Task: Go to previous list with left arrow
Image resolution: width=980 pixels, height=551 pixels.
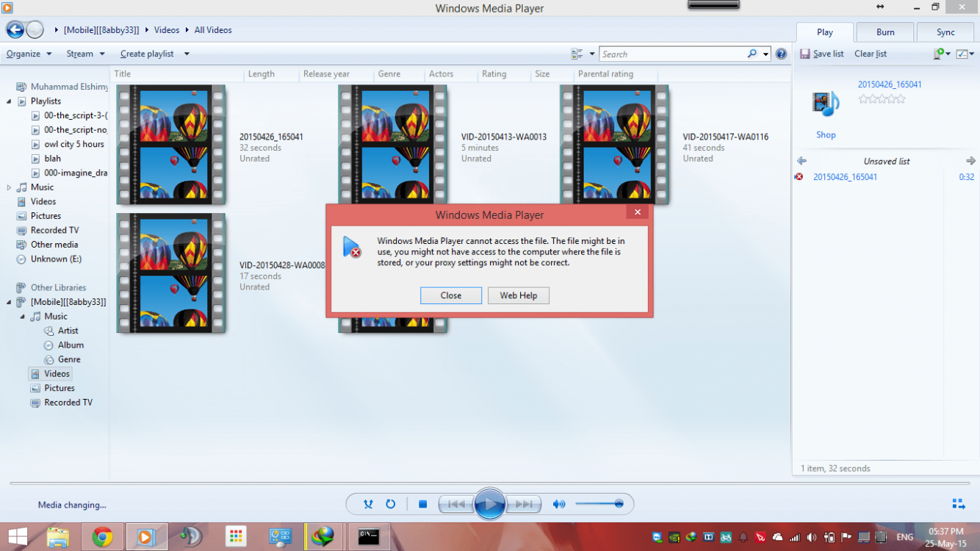Action: [801, 161]
